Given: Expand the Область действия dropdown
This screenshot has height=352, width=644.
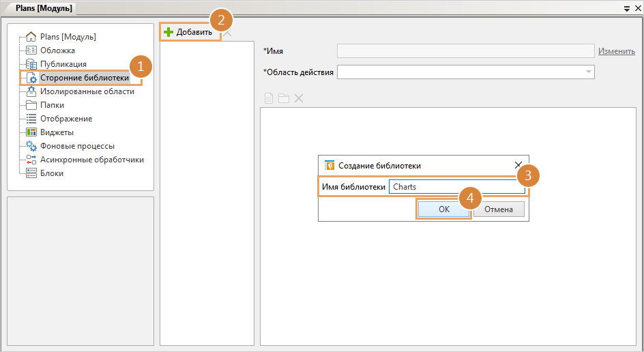Looking at the screenshot, I should (x=587, y=72).
